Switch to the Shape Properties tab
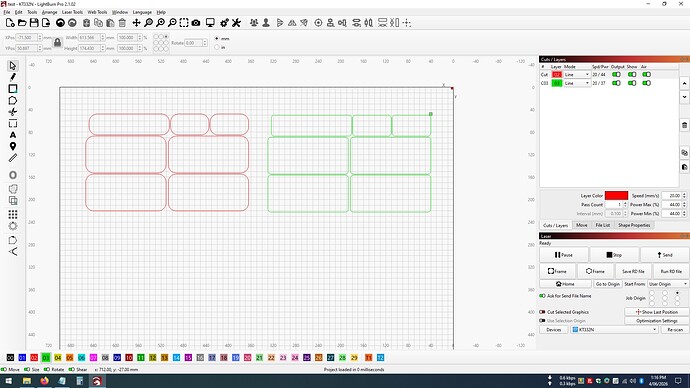Viewport: 690px width, 388px height. (x=634, y=225)
